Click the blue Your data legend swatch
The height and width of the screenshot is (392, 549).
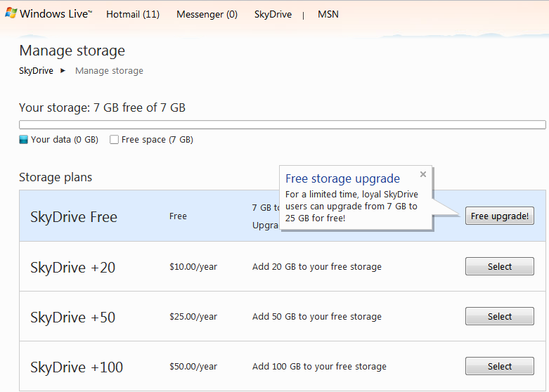[x=23, y=140]
